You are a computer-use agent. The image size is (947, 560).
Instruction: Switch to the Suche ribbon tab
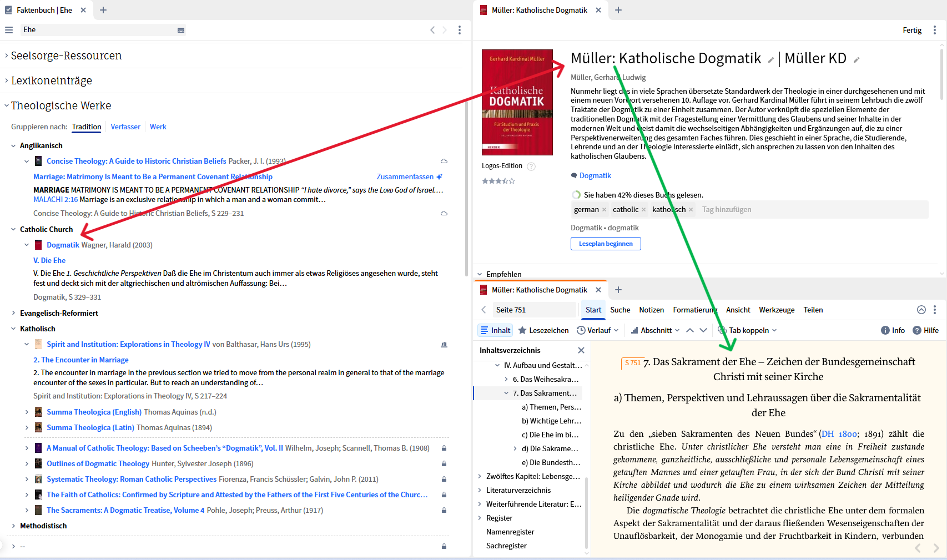coord(620,310)
